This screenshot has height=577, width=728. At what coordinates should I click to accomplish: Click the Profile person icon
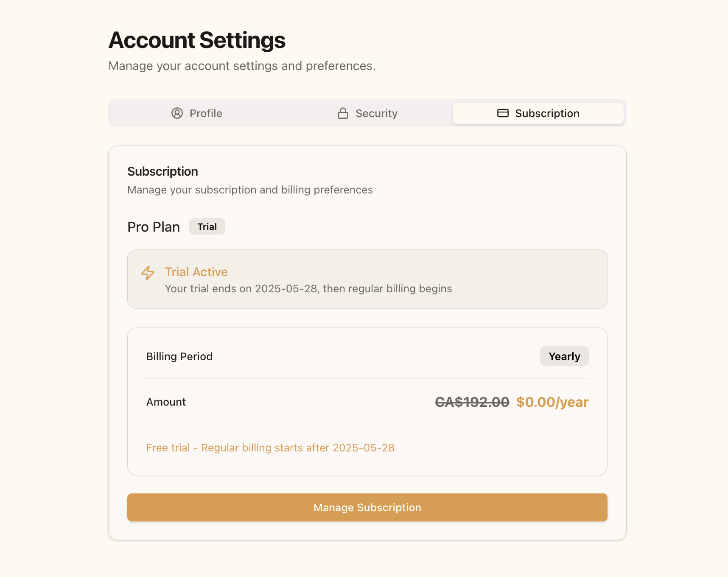tap(177, 113)
